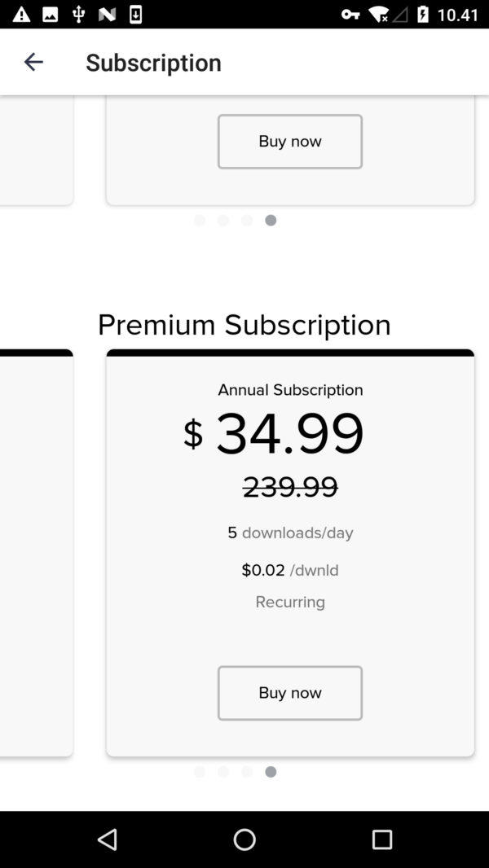Tap the VPN key icon in status bar

(350, 15)
